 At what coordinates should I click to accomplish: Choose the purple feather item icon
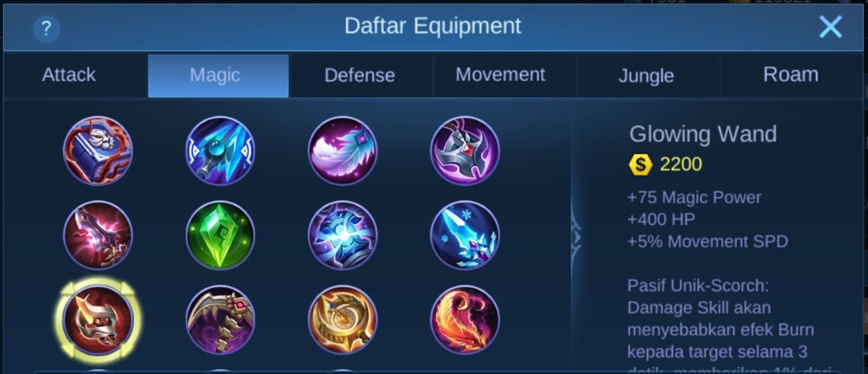pyautogui.click(x=342, y=151)
